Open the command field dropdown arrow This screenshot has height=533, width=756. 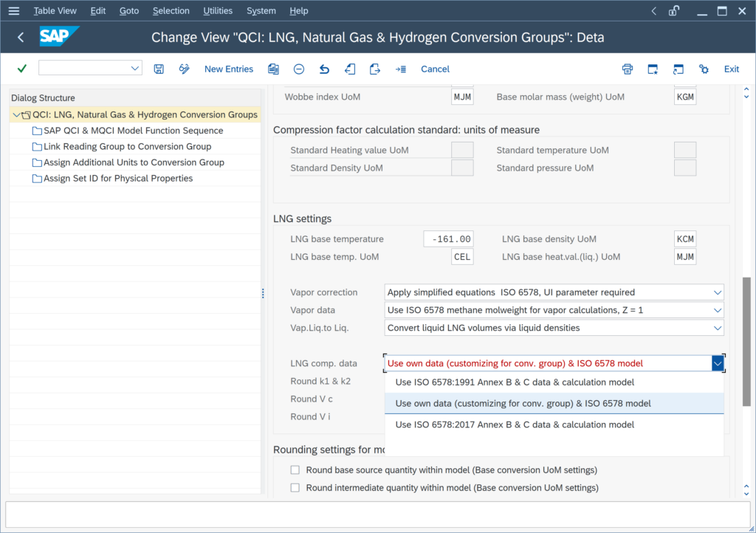(135, 69)
